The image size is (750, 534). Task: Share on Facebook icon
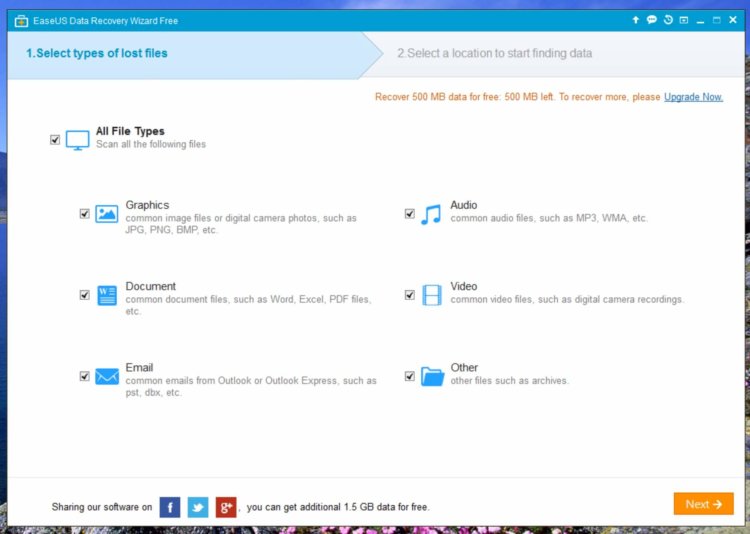[x=170, y=507]
